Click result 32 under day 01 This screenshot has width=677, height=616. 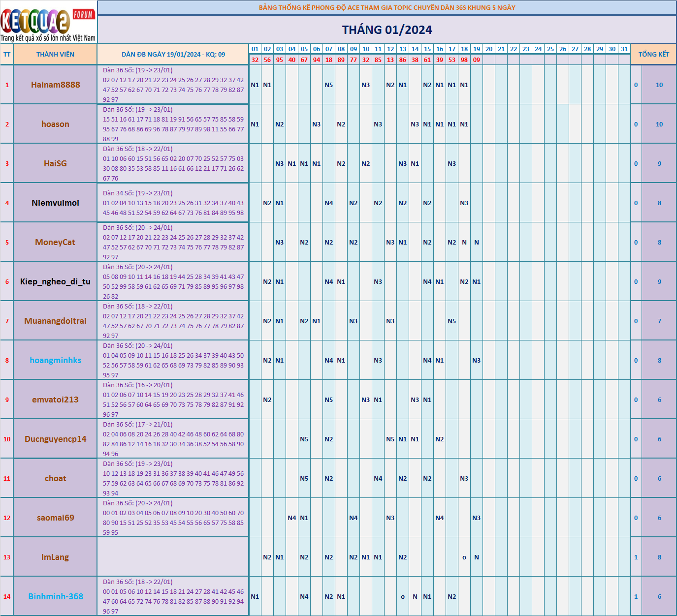click(255, 60)
